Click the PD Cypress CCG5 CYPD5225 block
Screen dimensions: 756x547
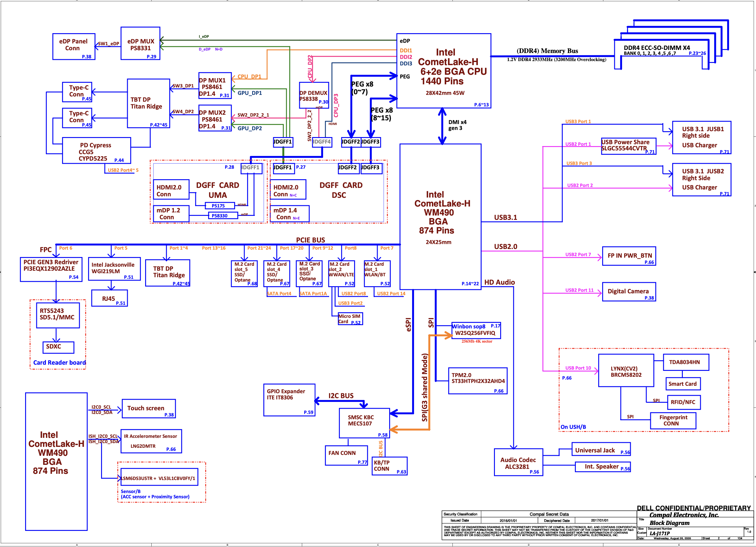[96, 150]
